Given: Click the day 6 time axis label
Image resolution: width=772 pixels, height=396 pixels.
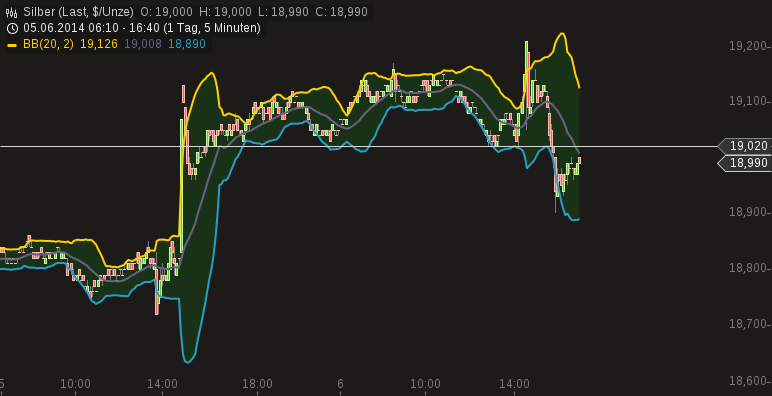Looking at the screenshot, I should coord(340,384).
